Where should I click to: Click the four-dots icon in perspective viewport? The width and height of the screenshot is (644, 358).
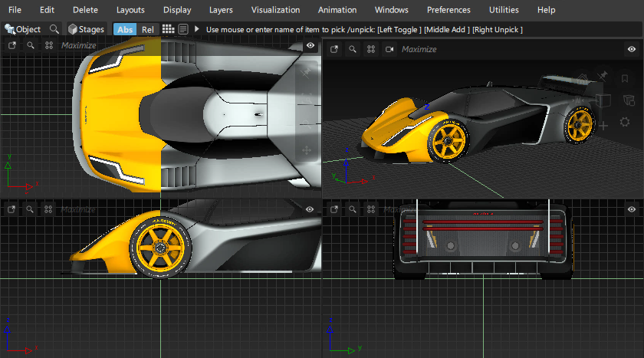[371, 49]
